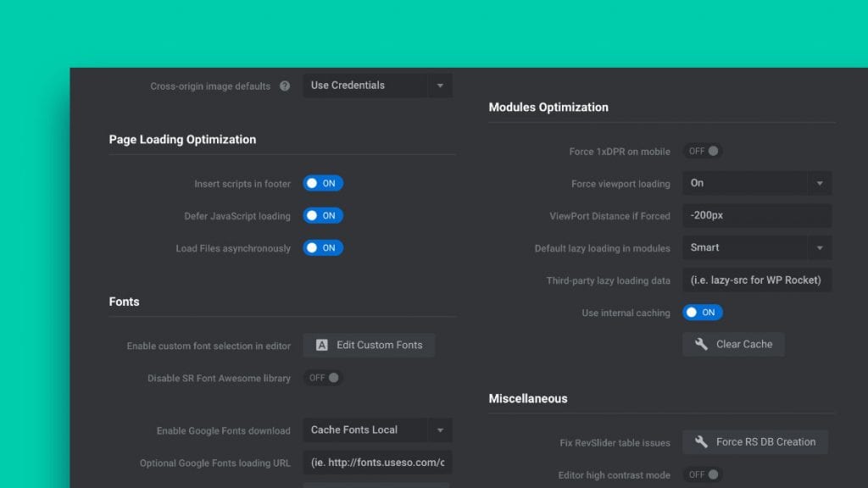Enable Disable SR Font Awesome library
The height and width of the screenshot is (488, 868).
(x=322, y=378)
